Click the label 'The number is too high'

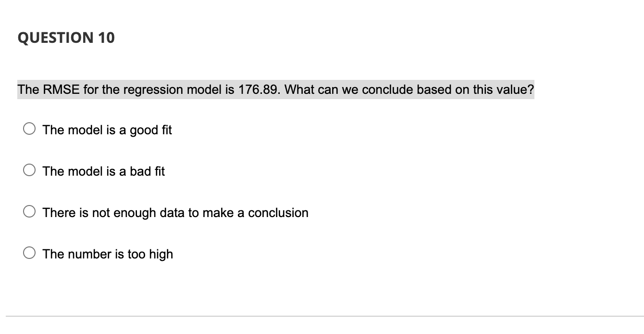107,254
